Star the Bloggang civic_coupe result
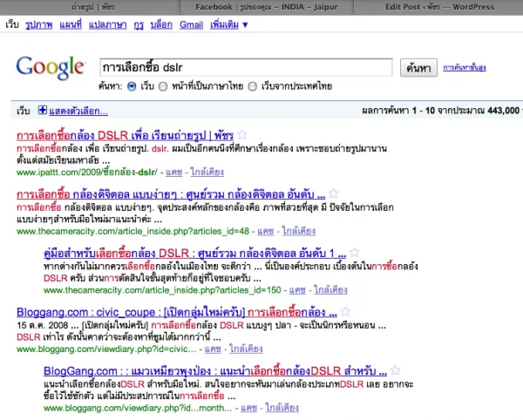This screenshot has width=523, height=420. (345, 312)
